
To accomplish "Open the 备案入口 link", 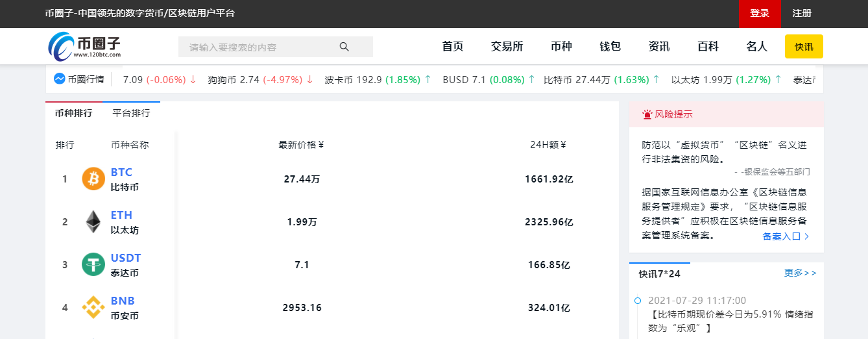I will (x=786, y=236).
